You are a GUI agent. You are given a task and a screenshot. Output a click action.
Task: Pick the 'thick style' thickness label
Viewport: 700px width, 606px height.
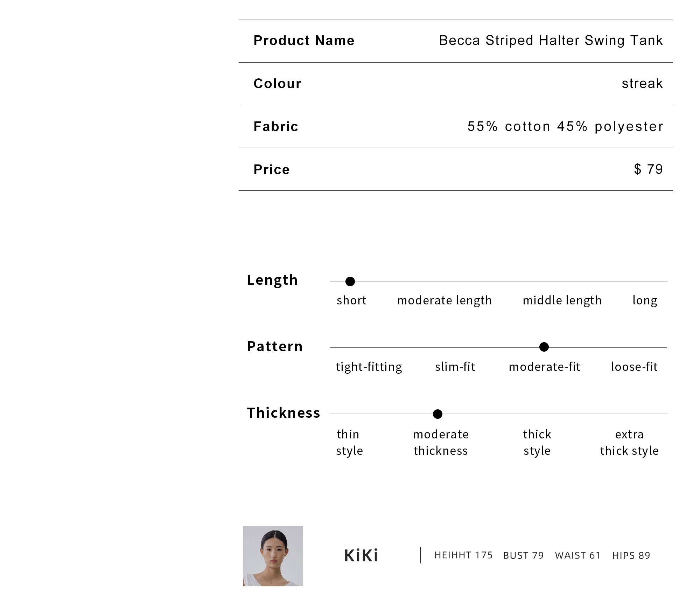(x=537, y=443)
